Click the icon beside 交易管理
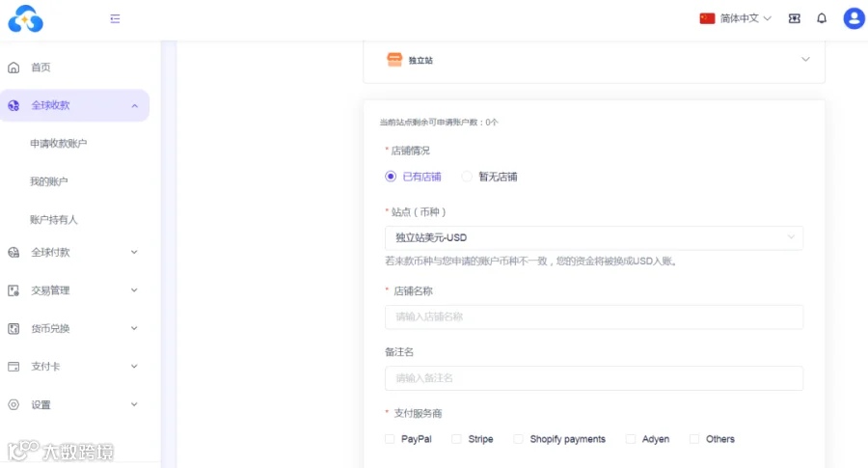The image size is (868, 468). 14,290
